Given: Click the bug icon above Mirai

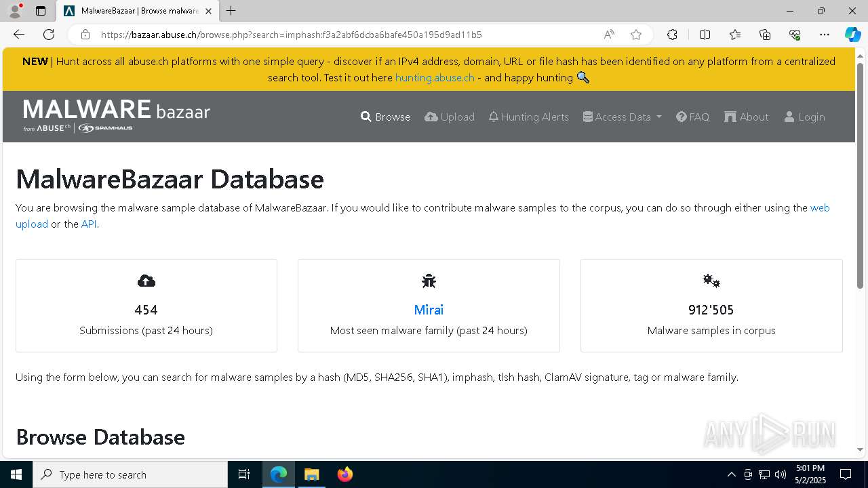Looking at the screenshot, I should point(429,281).
